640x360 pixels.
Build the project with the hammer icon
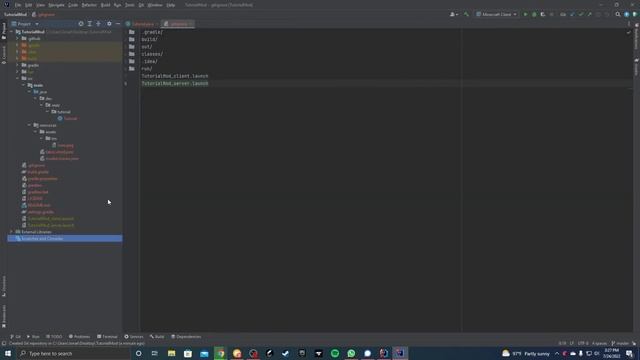(x=466, y=14)
